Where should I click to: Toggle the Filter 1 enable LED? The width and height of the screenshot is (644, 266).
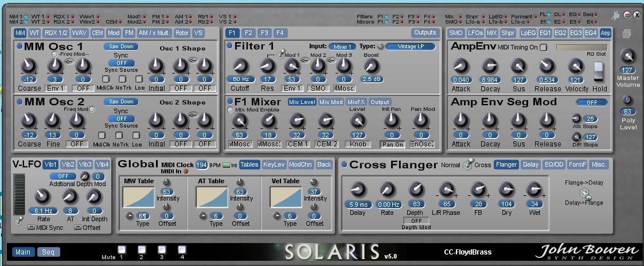point(229,46)
